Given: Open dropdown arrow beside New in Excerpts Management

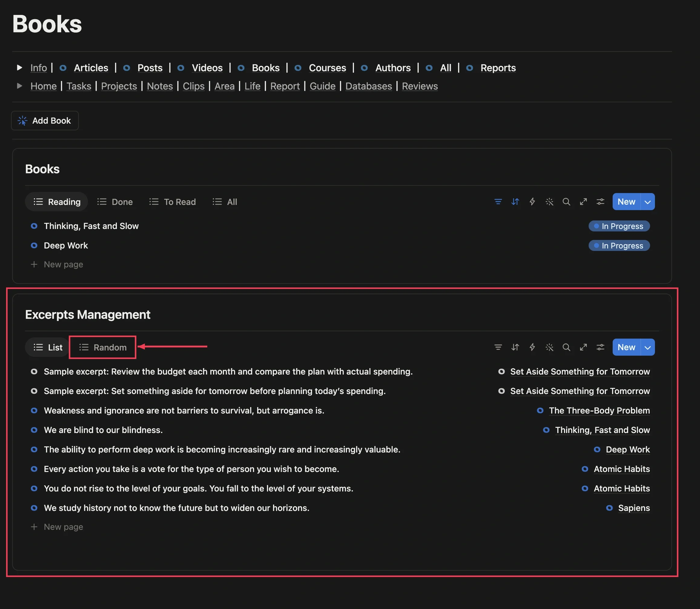Looking at the screenshot, I should pos(648,347).
